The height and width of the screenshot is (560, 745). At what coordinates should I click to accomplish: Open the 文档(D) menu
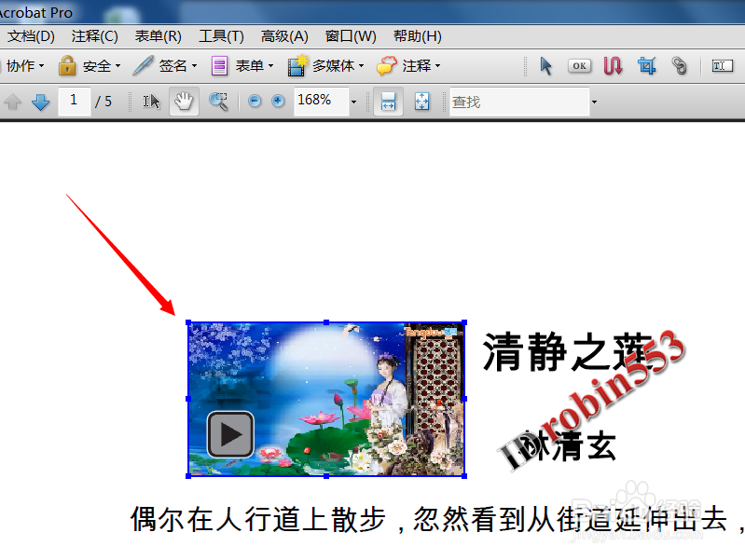pos(31,36)
